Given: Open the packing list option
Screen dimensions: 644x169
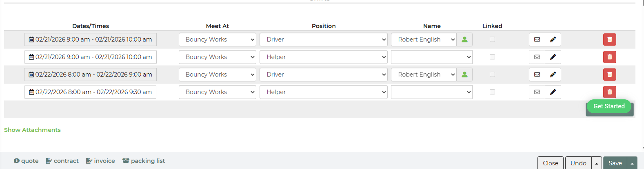Looking at the screenshot, I should (x=144, y=161).
